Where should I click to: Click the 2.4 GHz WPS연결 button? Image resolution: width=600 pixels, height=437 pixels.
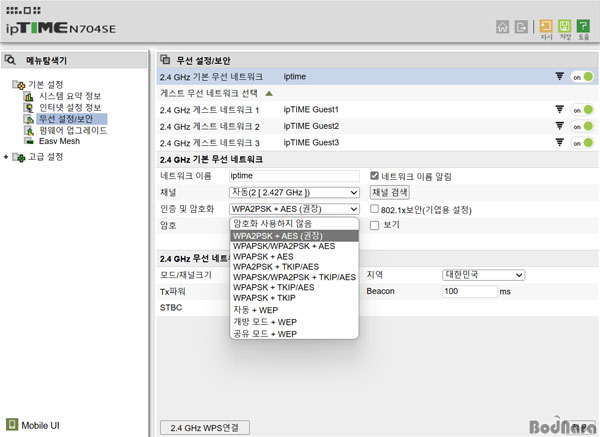(x=205, y=427)
